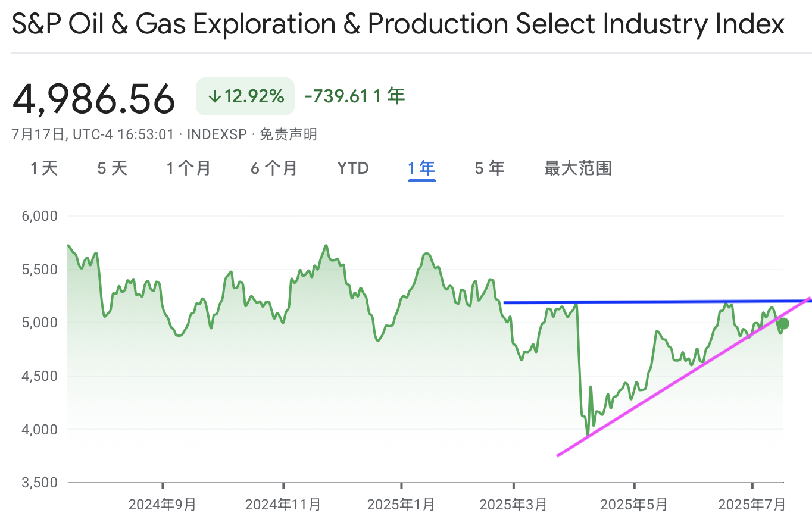Click the 2025年7月 axis label
The width and height of the screenshot is (812, 513).
[752, 505]
